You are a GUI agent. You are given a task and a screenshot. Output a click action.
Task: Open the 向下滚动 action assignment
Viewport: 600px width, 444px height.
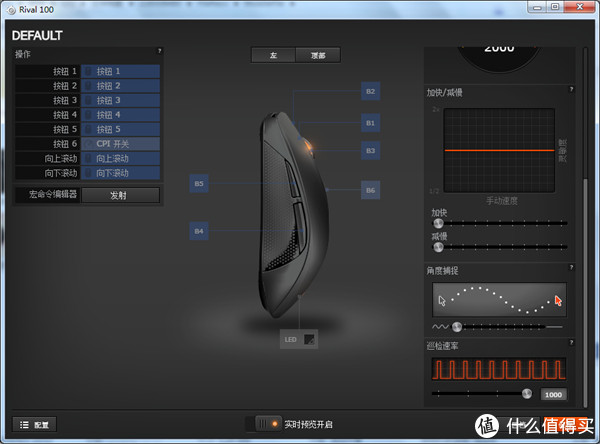tap(120, 173)
